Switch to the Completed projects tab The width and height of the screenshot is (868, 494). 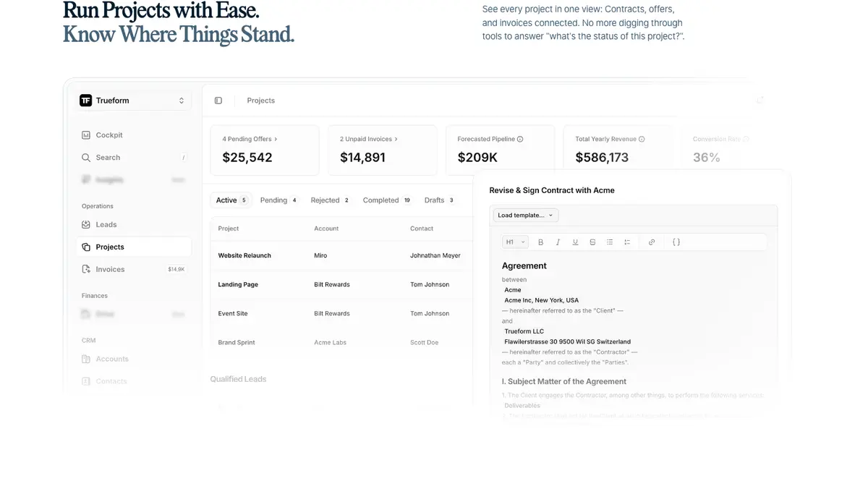[x=387, y=200]
